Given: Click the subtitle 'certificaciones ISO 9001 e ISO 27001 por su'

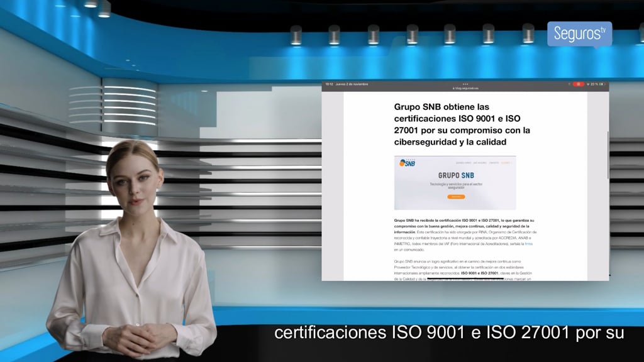Looking at the screenshot, I should pos(449,332).
